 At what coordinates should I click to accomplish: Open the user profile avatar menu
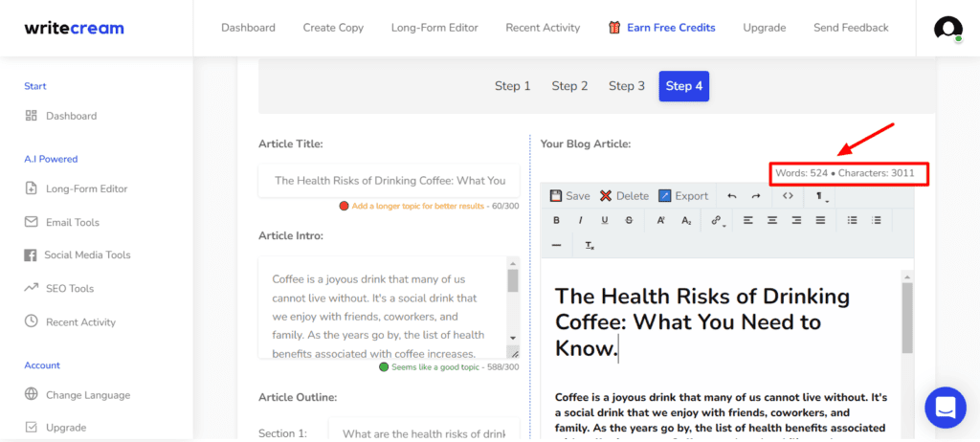pos(947,29)
